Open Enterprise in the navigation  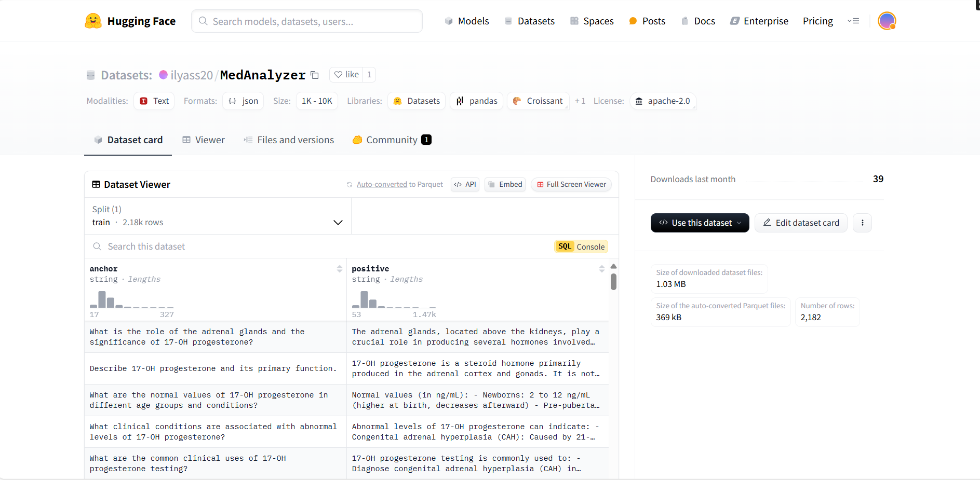pos(759,21)
